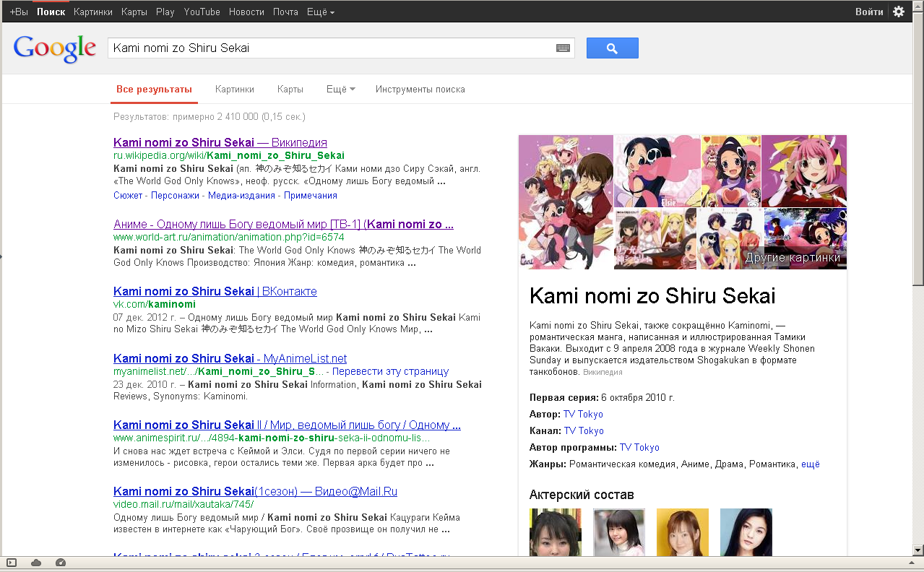Open Поиск in the top black bar

point(51,12)
